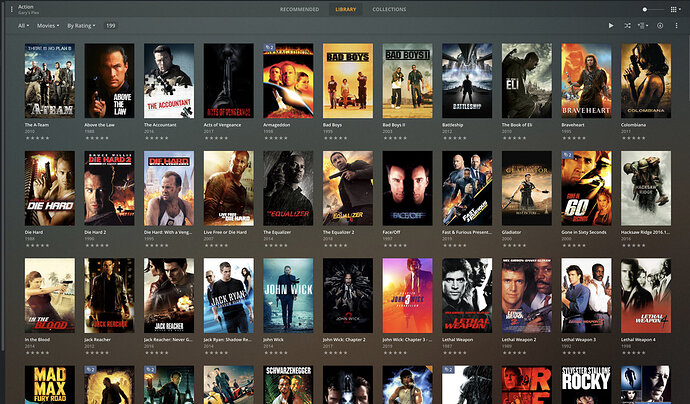Viewport: 690px width, 404px height.
Task: Open the Gladiator poster
Action: pos(527,188)
